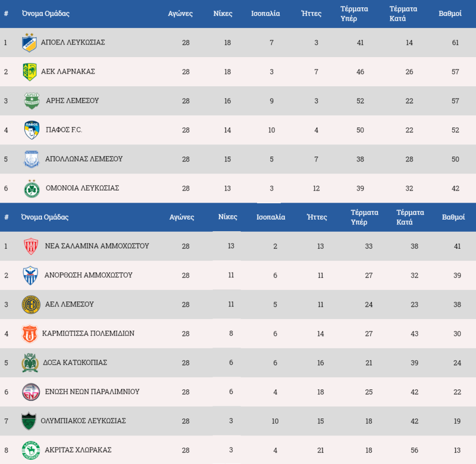Click the ΟΜΟΝΟΙΑ ΛΕΥΚΩΣΙΑΣ shamrock logo
Screen dimensions: 476x464
pyautogui.click(x=32, y=188)
